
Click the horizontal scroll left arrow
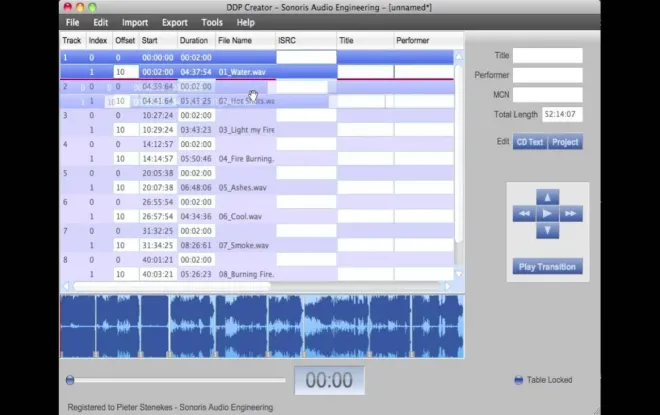(x=66, y=286)
